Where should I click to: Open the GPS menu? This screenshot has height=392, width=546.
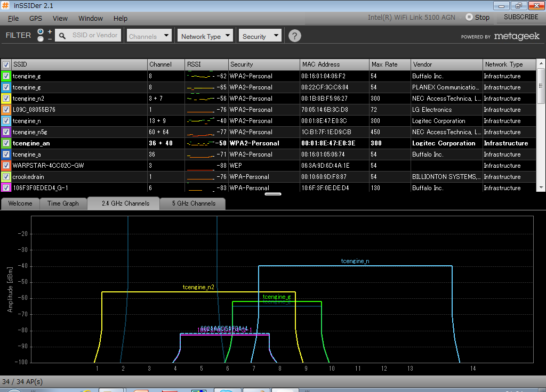[36, 19]
